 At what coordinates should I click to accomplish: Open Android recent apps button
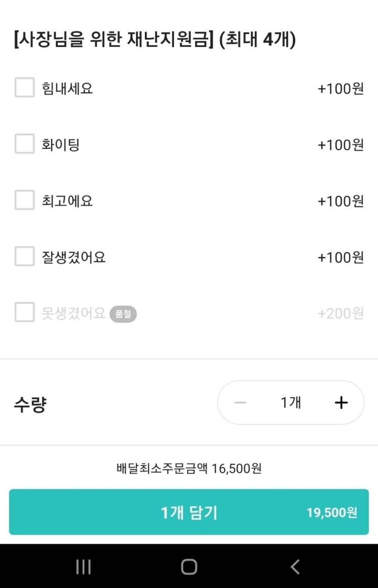click(83, 566)
